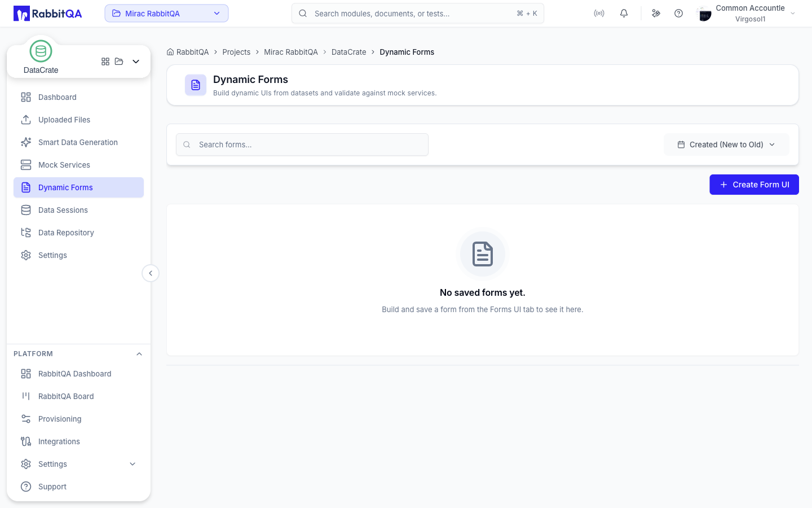Viewport: 812px width, 508px height.
Task: Open the Created (New to Old) sort dropdown
Action: [x=726, y=144]
